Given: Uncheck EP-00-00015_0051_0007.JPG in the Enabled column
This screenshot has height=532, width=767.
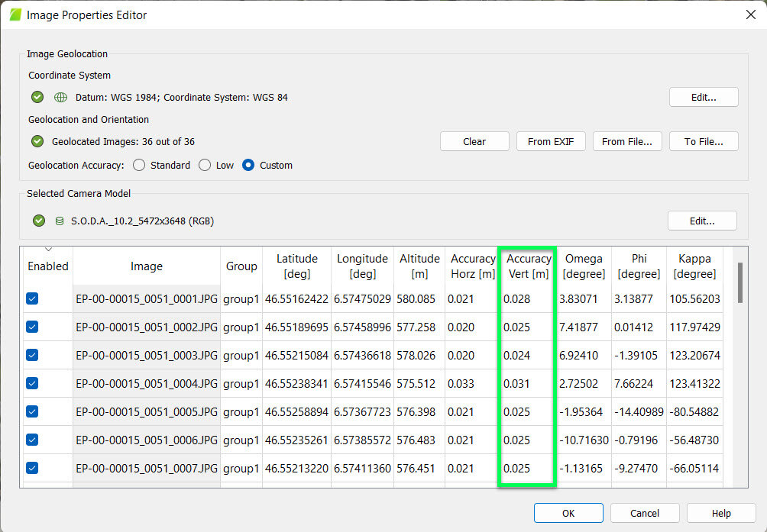Looking at the screenshot, I should click(x=31, y=468).
